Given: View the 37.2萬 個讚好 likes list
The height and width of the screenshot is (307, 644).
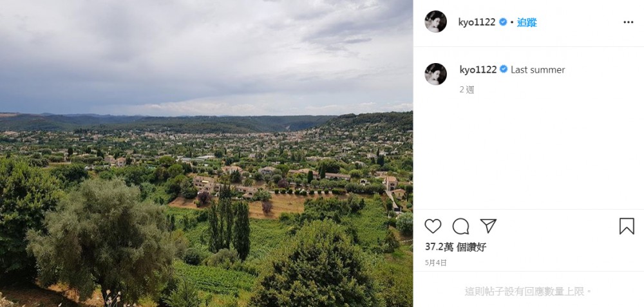Looking at the screenshot, I should click(x=455, y=247).
